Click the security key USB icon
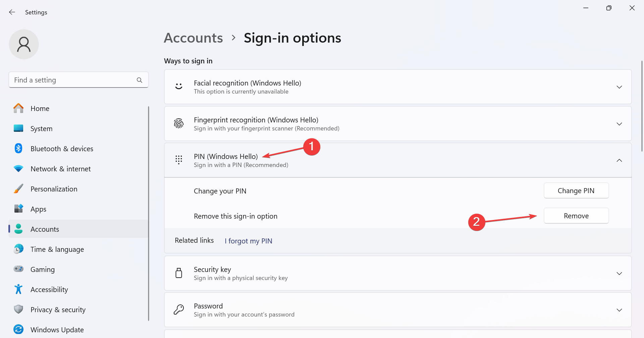Viewport: 644px width, 338px height. pyautogui.click(x=179, y=273)
